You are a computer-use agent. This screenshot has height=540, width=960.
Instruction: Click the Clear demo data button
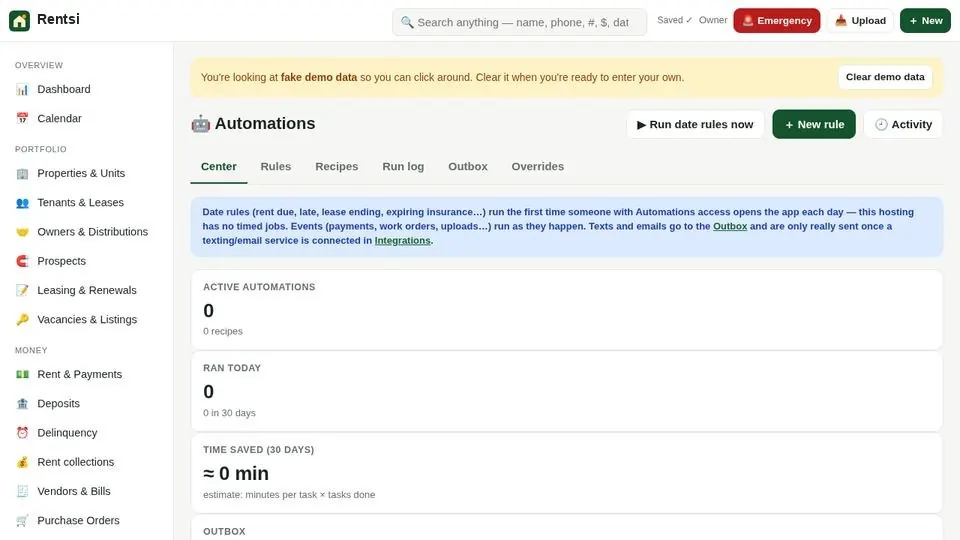click(885, 77)
